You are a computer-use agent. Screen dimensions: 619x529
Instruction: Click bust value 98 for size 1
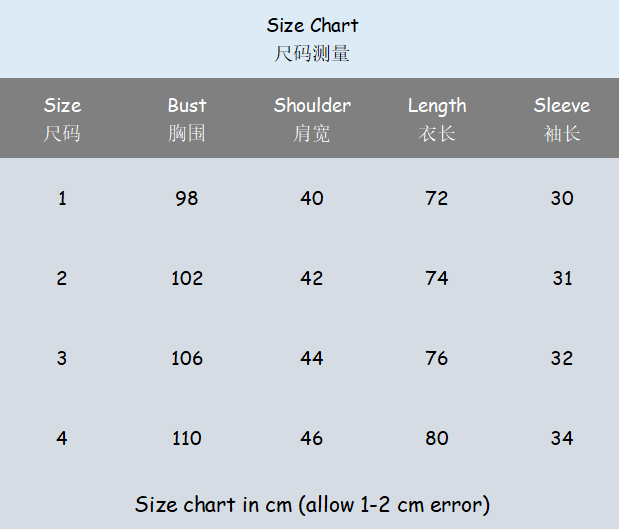187,198
